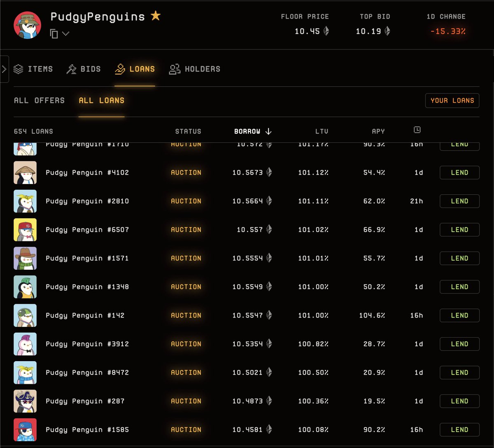Viewport: 494px width, 448px height.
Task: Click the Pudgy Penguin #3912 name
Action: pos(87,344)
